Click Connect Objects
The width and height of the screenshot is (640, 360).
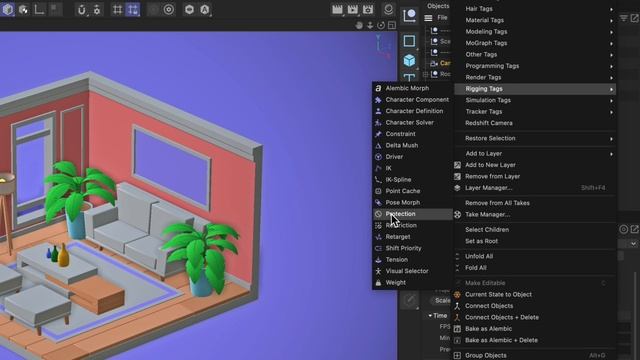click(535, 306)
